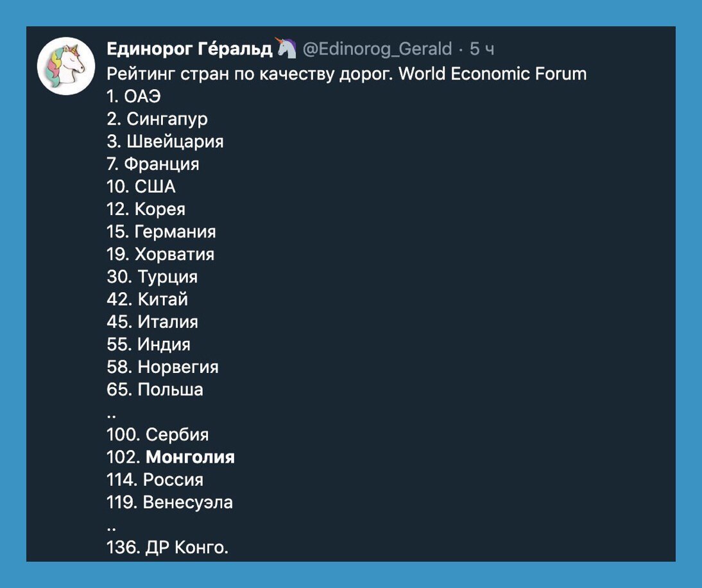Click the 7. Франция entry
Screen dimensions: 702x588
point(153,164)
